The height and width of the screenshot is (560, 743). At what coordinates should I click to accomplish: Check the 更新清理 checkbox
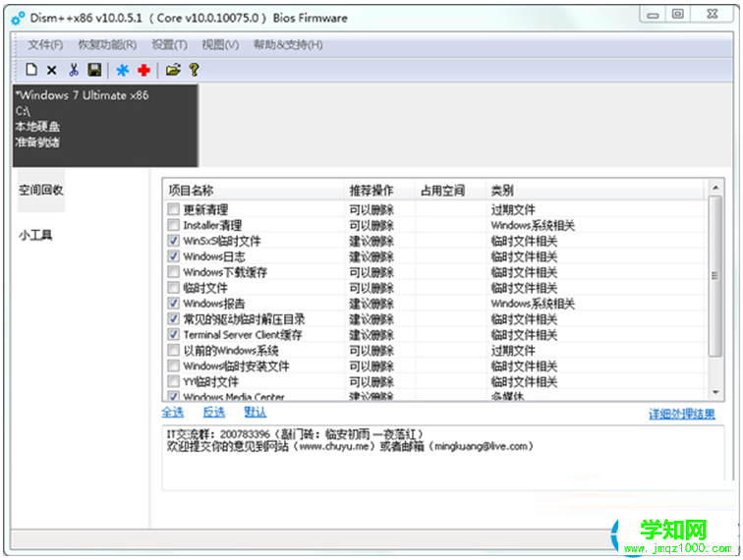(173, 209)
